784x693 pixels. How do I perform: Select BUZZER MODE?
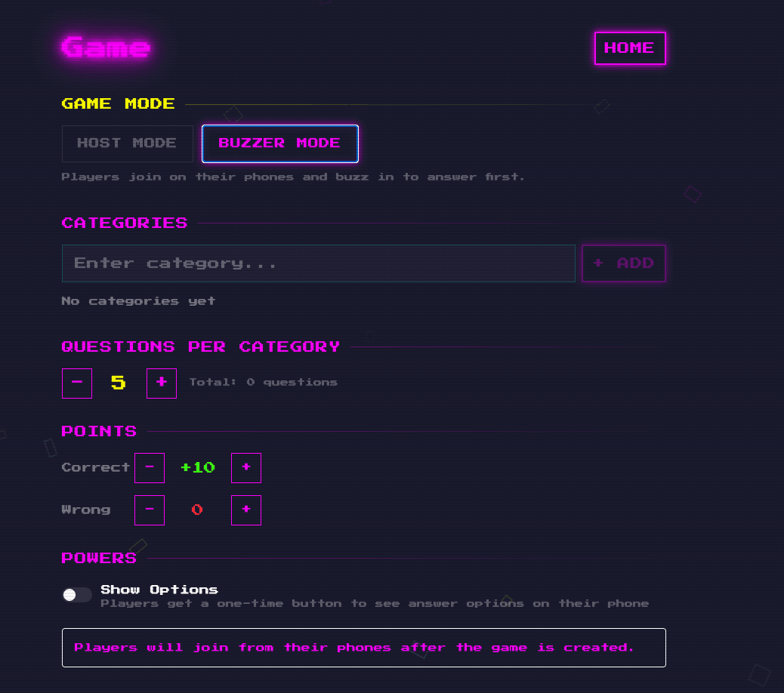[279, 143]
